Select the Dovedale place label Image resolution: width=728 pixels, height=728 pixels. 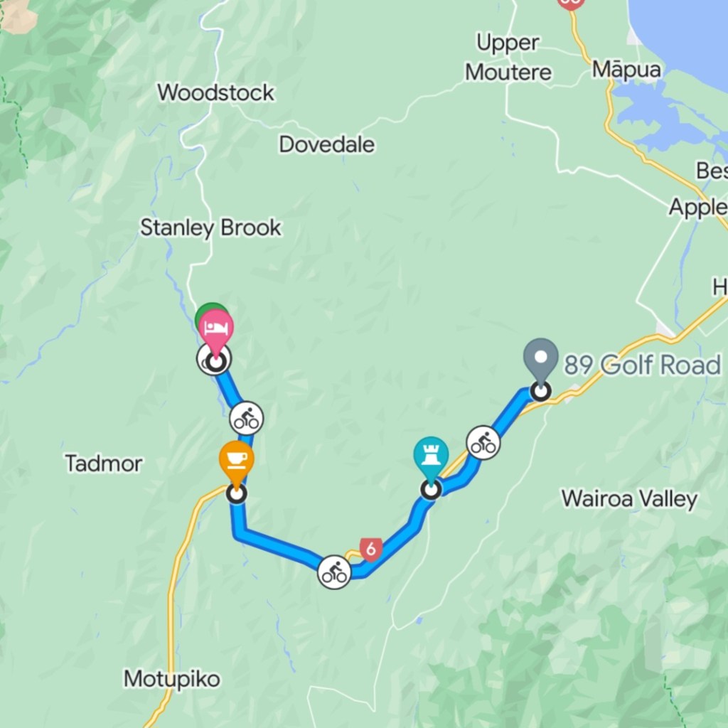(326, 144)
